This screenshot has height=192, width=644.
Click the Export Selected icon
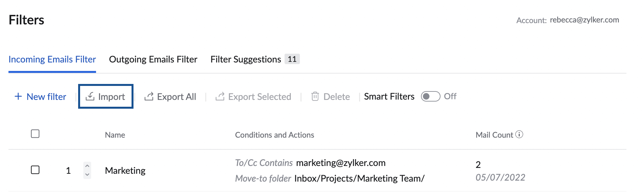point(220,96)
